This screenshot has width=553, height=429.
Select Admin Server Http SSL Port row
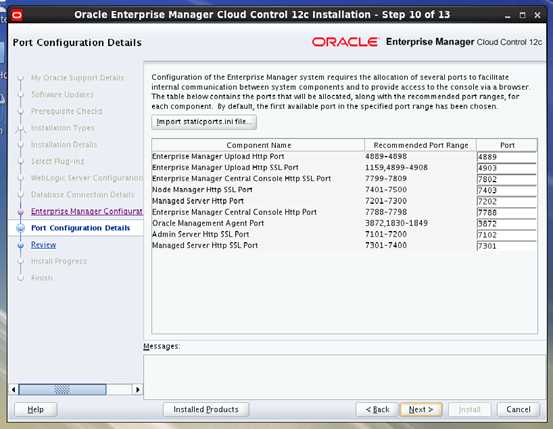[x=344, y=234]
